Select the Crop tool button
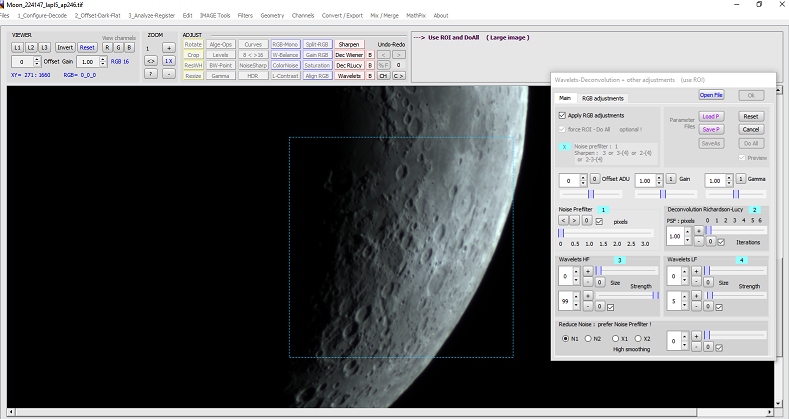 (193, 55)
